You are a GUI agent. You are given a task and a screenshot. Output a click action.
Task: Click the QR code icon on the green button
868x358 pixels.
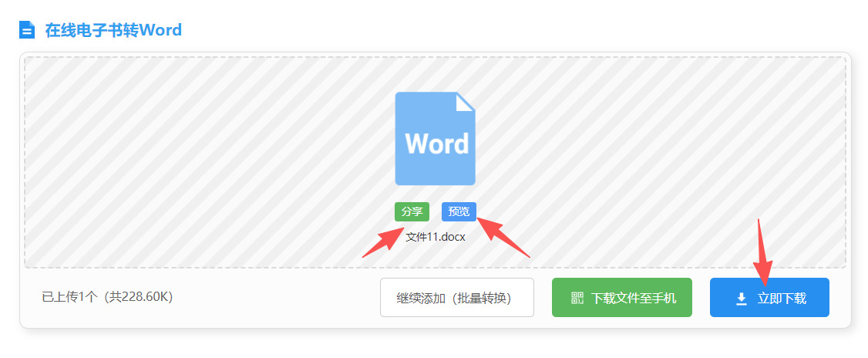[x=577, y=298]
